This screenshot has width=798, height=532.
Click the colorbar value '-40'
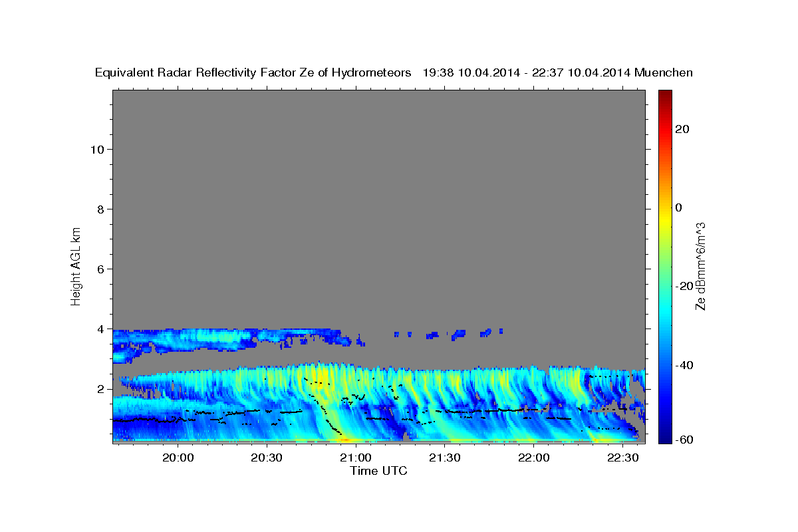(x=683, y=364)
